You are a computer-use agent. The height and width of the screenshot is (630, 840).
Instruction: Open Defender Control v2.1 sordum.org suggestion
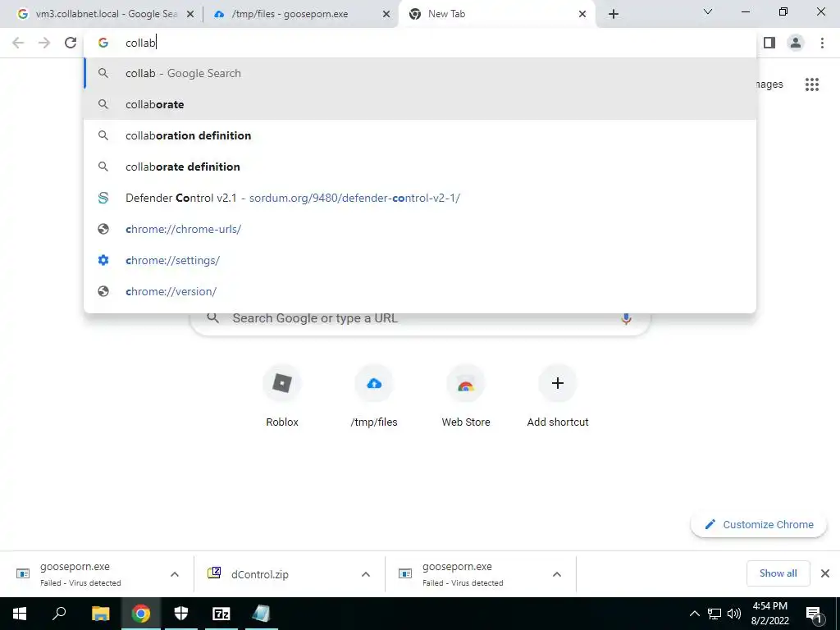coord(420,198)
